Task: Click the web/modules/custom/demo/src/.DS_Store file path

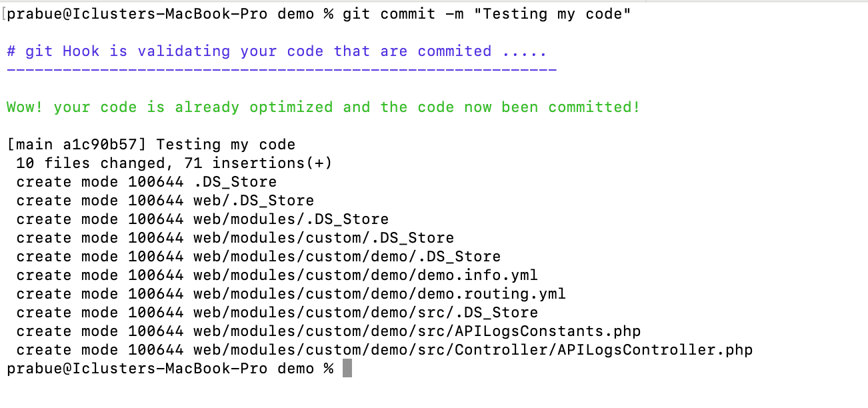Action: [x=365, y=313]
